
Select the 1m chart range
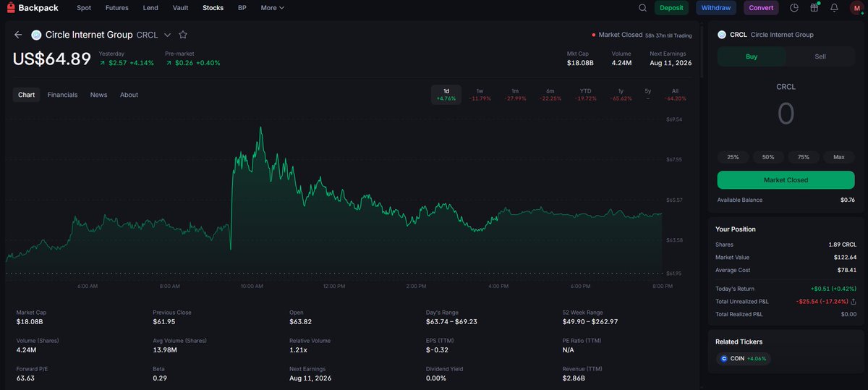coord(515,95)
